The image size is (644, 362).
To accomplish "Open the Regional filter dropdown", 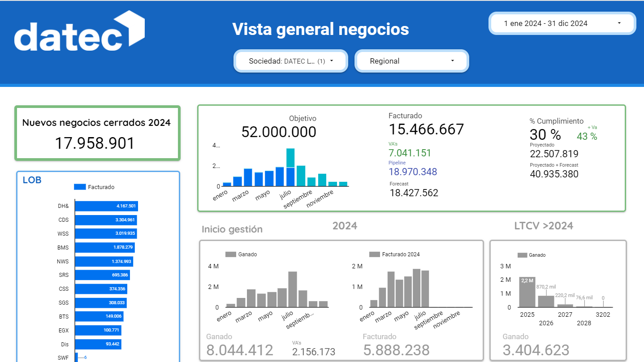I will point(411,61).
